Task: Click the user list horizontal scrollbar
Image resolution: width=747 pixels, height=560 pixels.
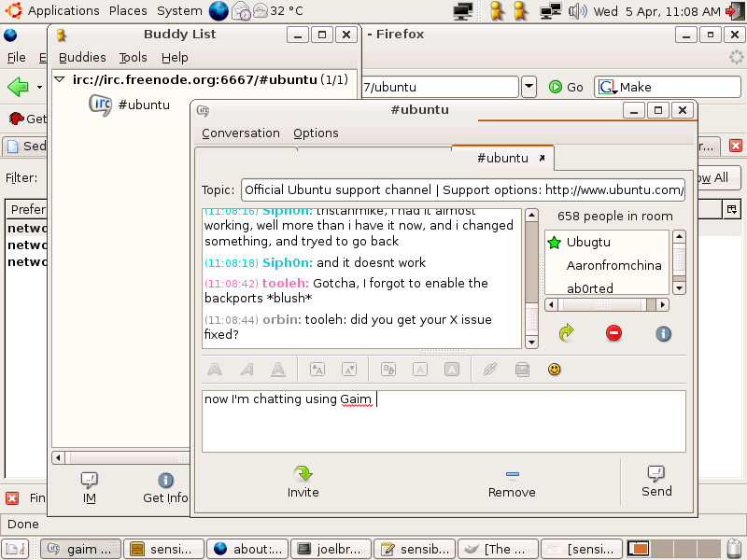Action: pyautogui.click(x=606, y=304)
